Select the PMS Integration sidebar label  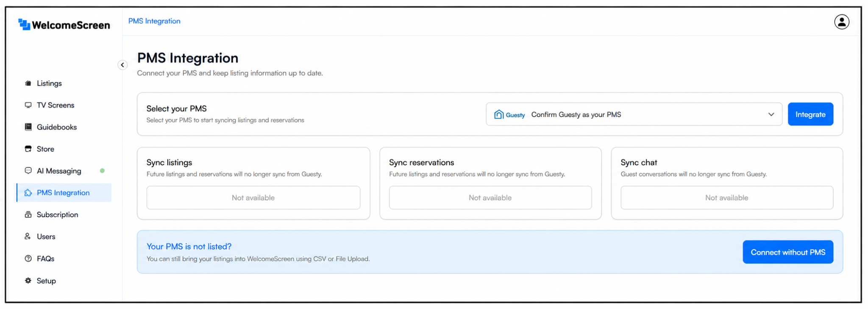(x=63, y=193)
